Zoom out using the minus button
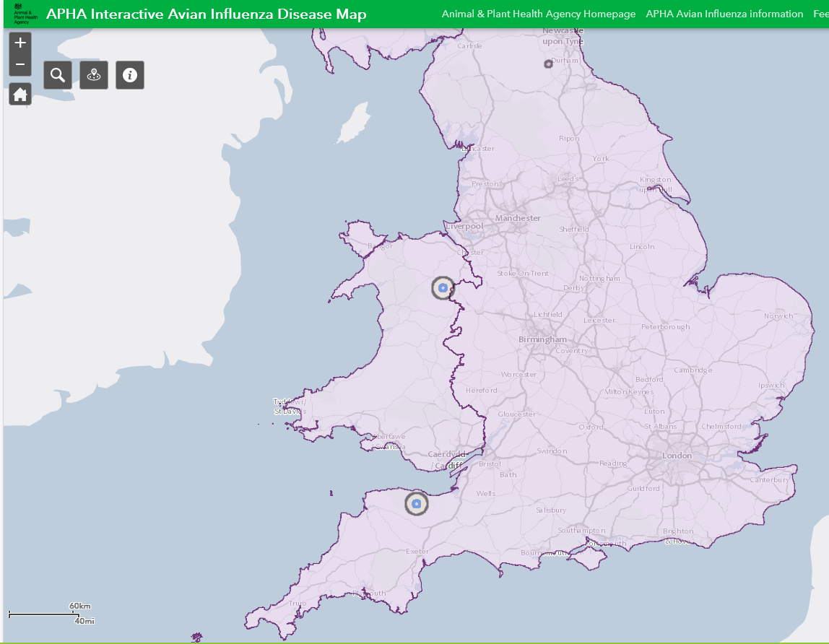The image size is (829, 644). pos(20,64)
